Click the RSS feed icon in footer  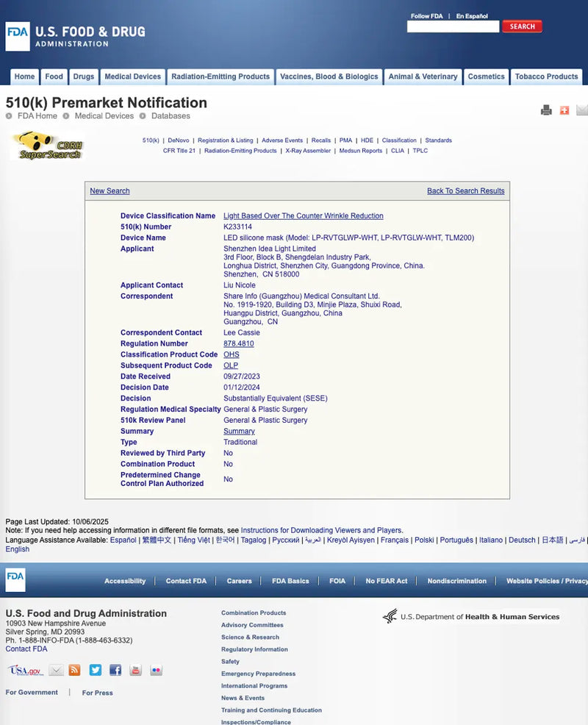[x=74, y=670]
